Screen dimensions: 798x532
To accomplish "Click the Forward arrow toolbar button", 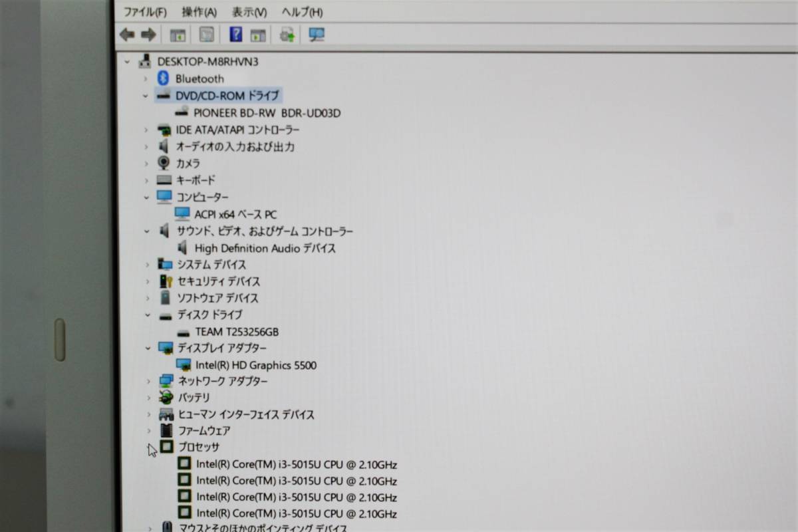I will tap(148, 35).
